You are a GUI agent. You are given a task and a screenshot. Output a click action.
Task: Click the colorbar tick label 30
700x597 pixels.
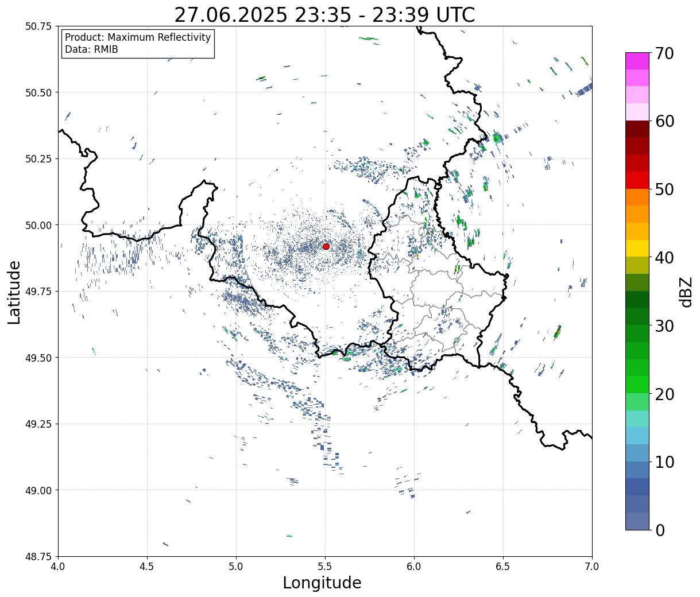tap(664, 325)
